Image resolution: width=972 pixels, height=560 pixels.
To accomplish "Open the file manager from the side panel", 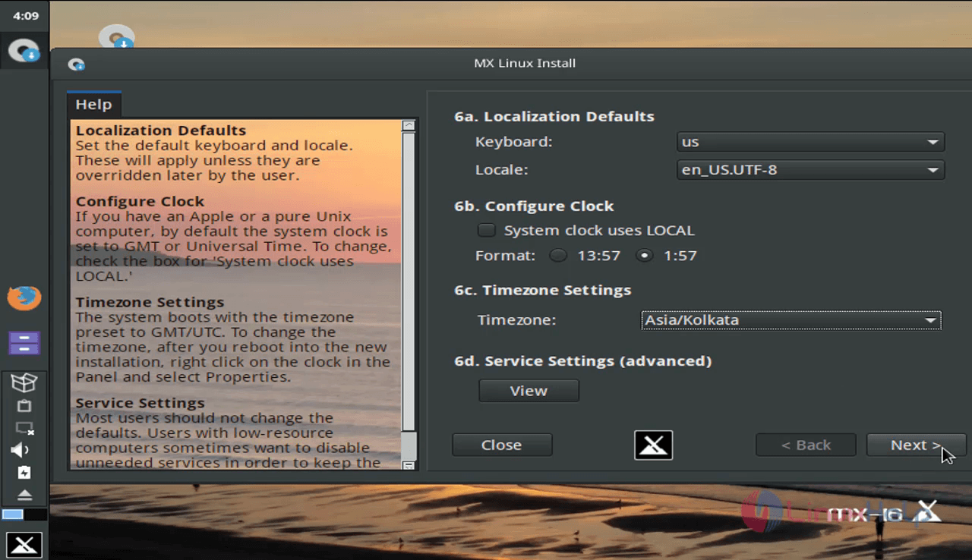I will pyautogui.click(x=24, y=343).
